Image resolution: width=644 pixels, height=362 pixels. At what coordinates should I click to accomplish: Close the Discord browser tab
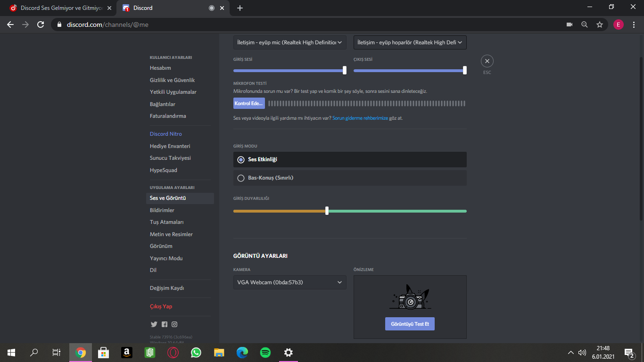222,8
